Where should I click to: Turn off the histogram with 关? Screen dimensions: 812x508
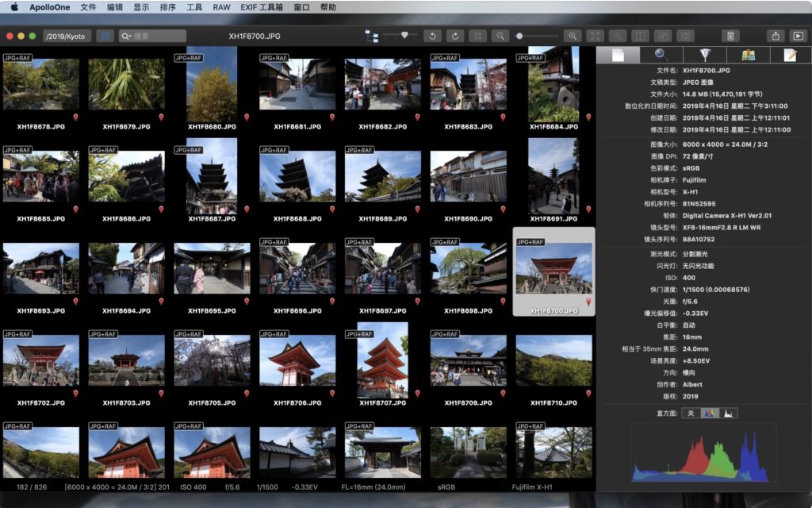691,414
